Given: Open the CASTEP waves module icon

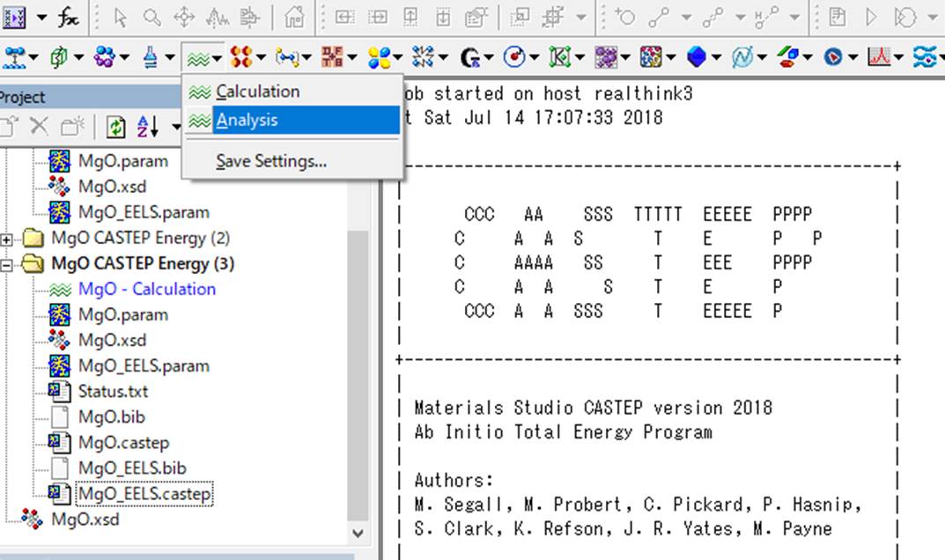Looking at the screenshot, I should 197,58.
